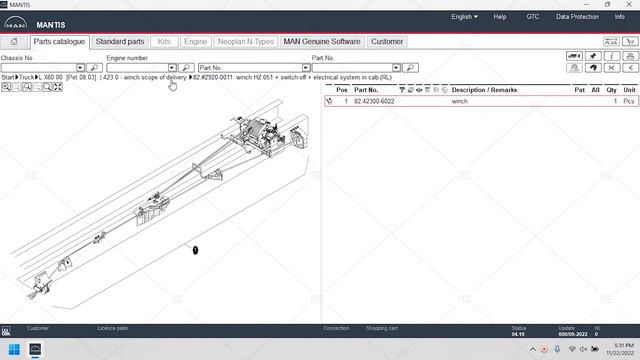Open Windows Start menu
Screen dimensions: 640x360
click(x=14, y=349)
